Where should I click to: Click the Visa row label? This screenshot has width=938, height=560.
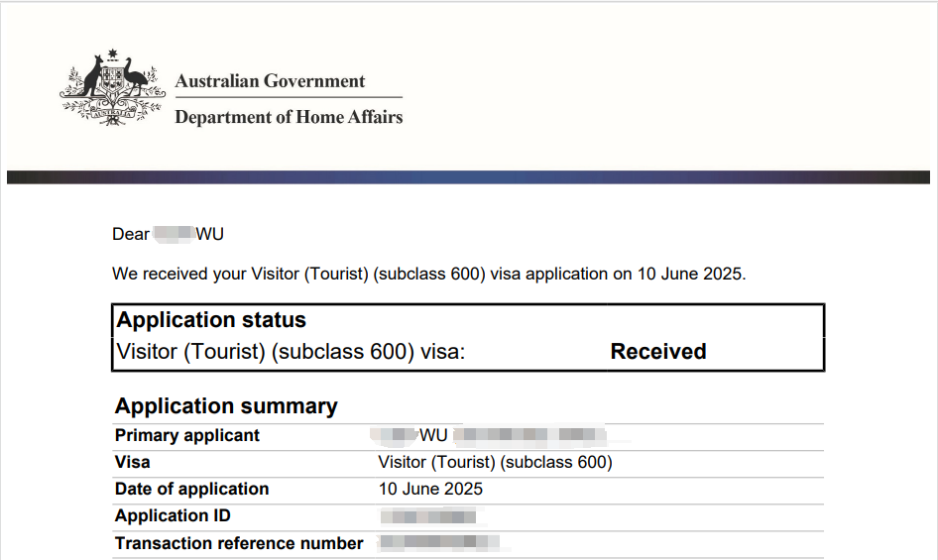pos(132,463)
